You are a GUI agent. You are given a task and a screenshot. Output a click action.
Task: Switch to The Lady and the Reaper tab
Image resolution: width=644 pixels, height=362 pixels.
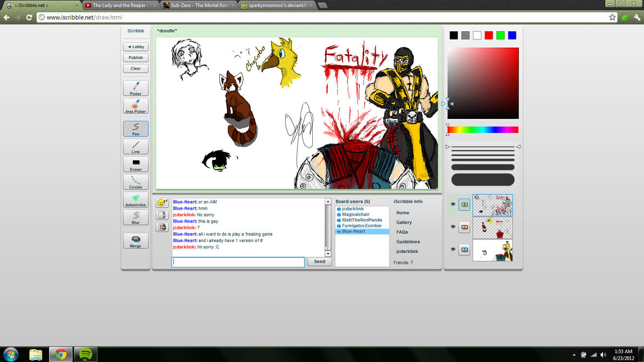click(x=121, y=5)
